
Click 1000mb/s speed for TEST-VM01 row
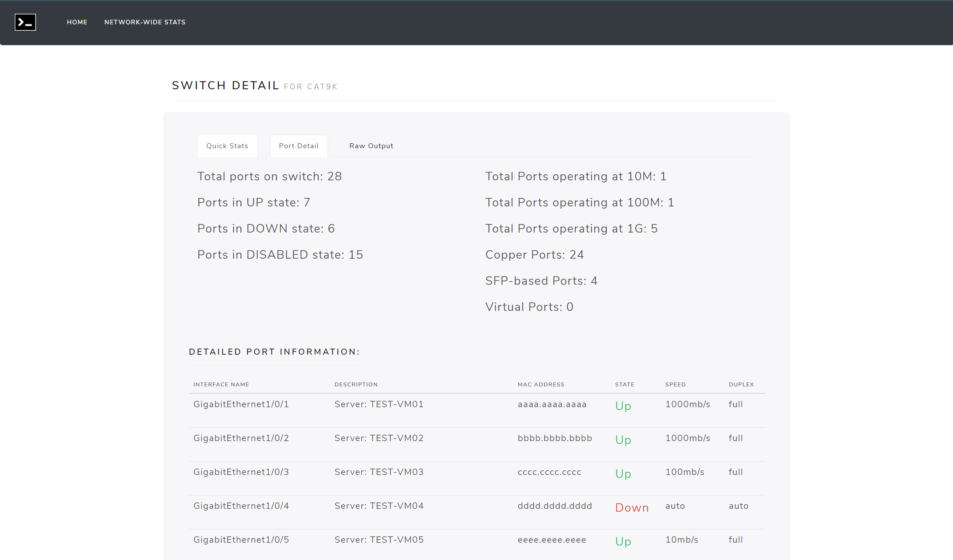[x=688, y=405]
